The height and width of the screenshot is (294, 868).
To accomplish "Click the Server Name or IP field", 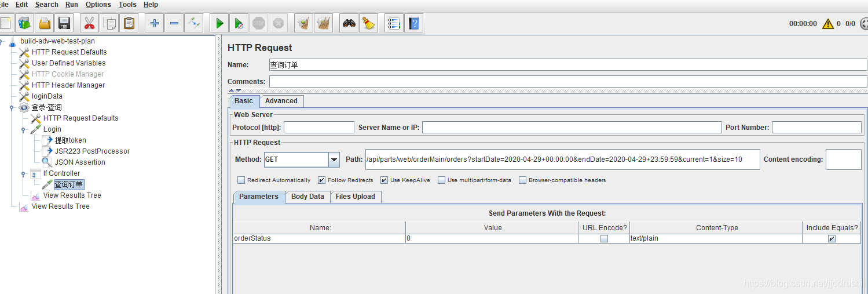I will 572,128.
